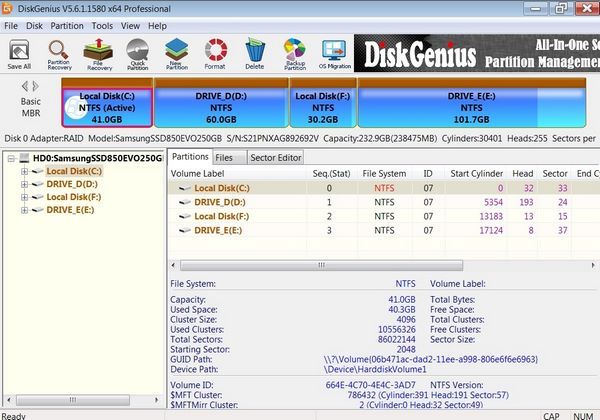Click partition table scroll right arrow
Image resolution: width=600 pixels, height=420 pixels.
click(x=593, y=265)
